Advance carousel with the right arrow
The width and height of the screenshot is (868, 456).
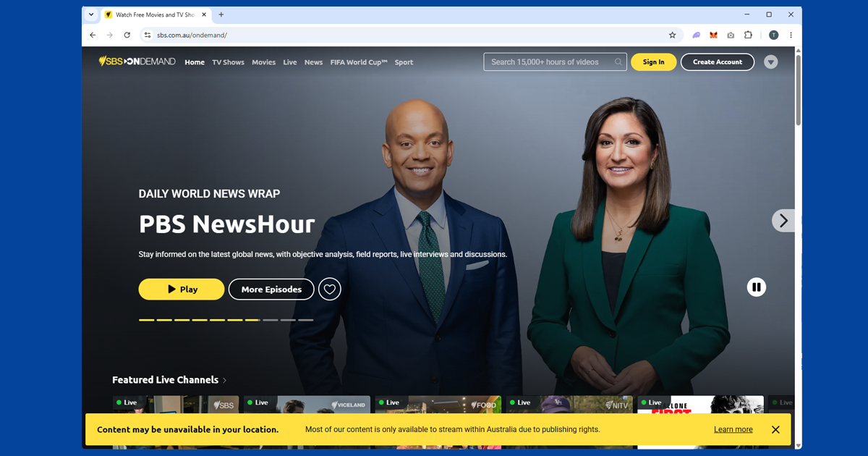783,221
